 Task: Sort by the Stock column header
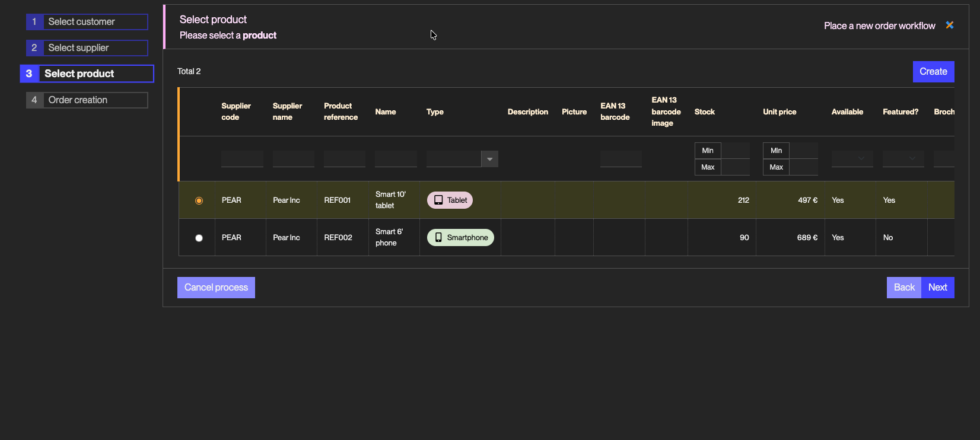(x=705, y=111)
